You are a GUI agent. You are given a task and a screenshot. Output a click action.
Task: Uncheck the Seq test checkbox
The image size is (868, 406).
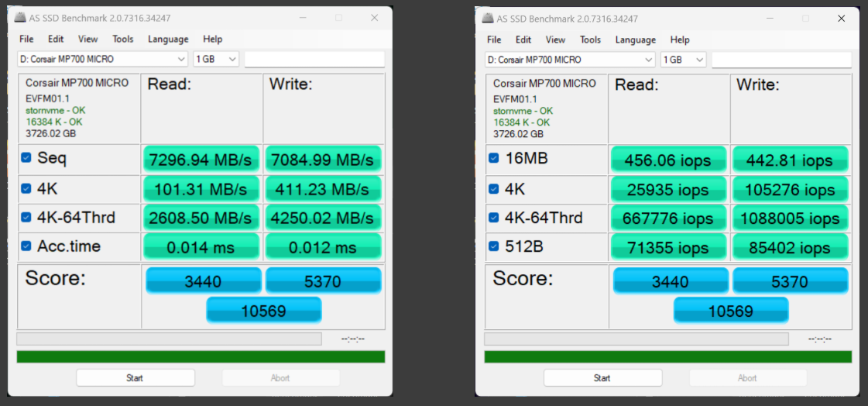tap(26, 158)
